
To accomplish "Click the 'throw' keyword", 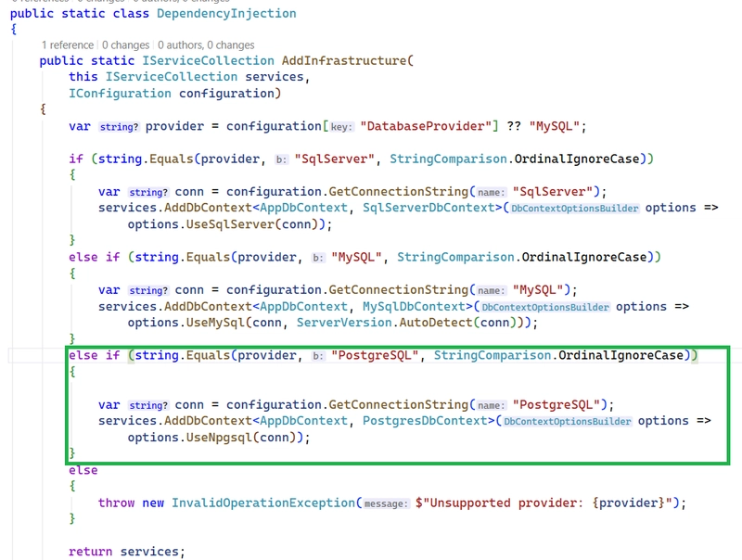I will pos(117,503).
